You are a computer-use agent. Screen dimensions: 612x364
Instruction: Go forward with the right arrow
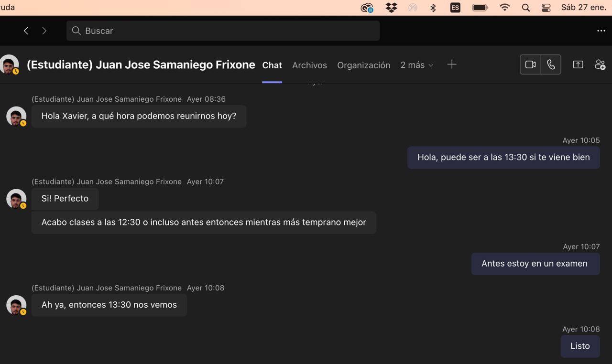point(44,31)
